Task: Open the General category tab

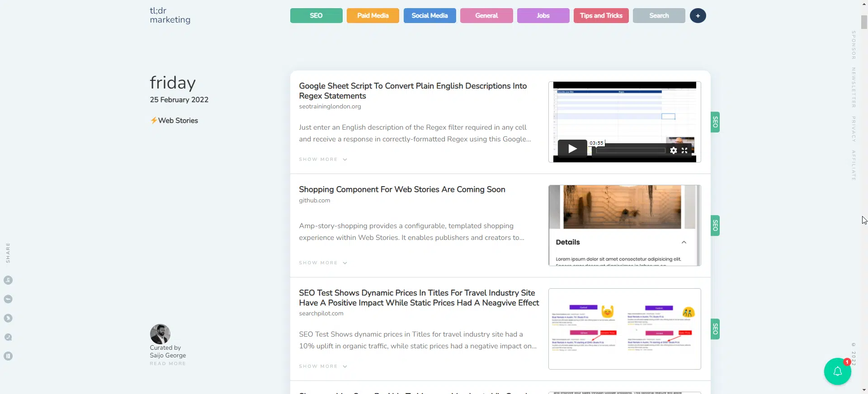Action: tap(486, 16)
